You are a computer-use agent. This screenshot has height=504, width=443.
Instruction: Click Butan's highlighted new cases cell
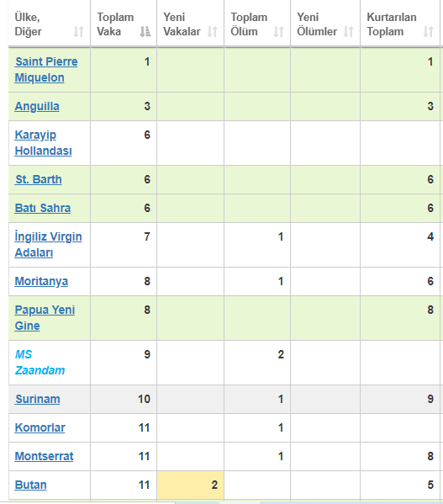(190, 485)
